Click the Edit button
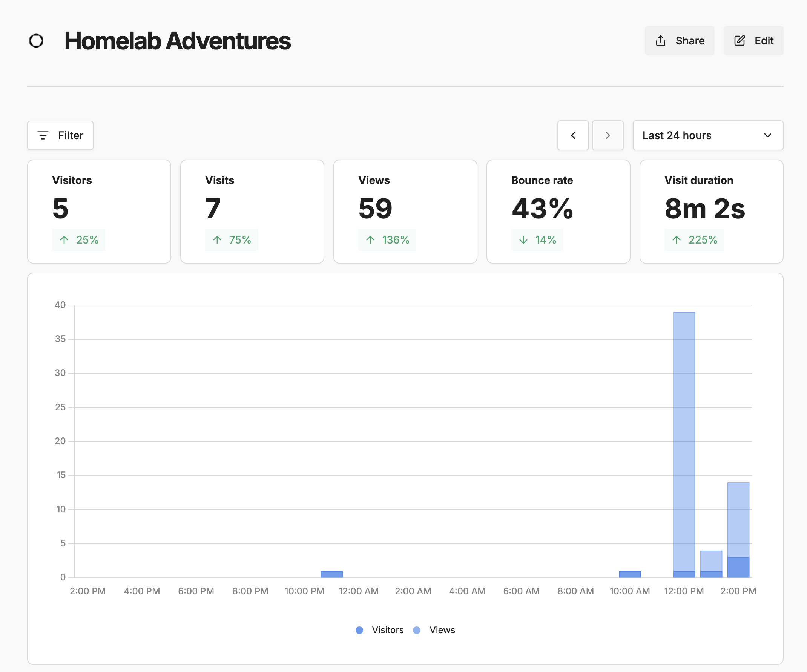Image resolution: width=807 pixels, height=672 pixels. coord(753,40)
